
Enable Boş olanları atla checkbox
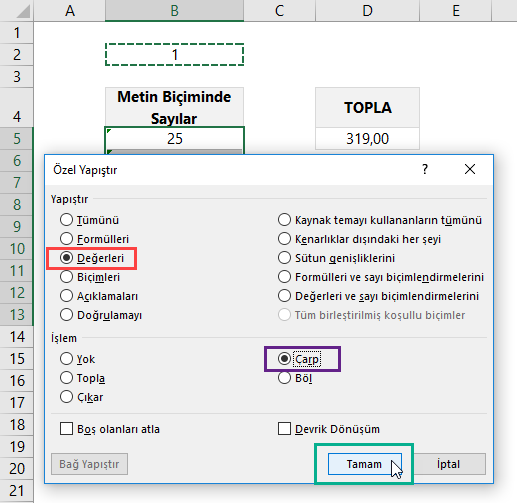[x=66, y=429]
